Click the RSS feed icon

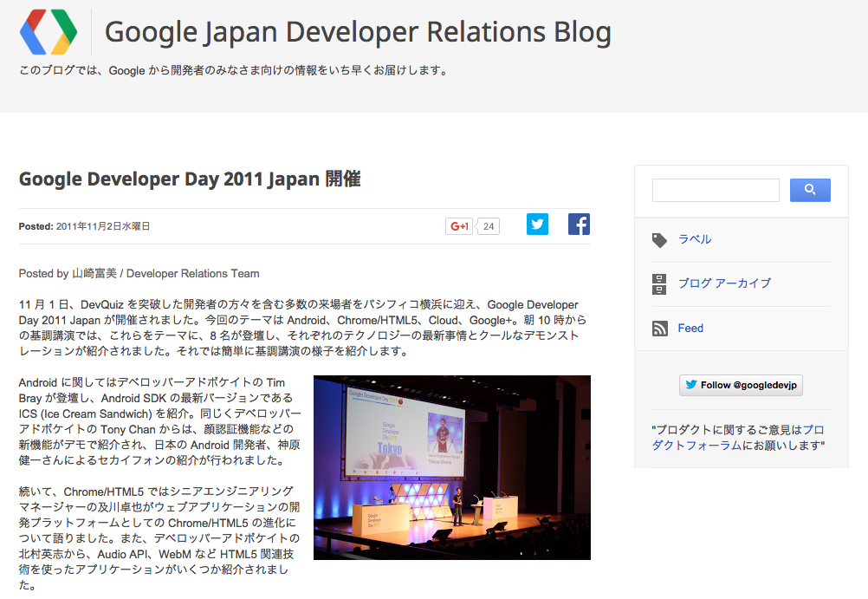(659, 329)
